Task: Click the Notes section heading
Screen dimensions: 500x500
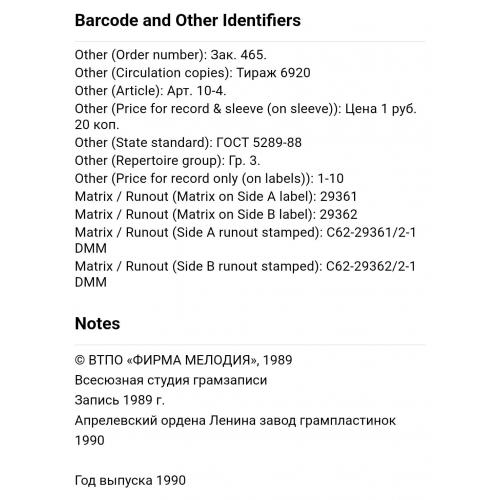Action: 97,323
